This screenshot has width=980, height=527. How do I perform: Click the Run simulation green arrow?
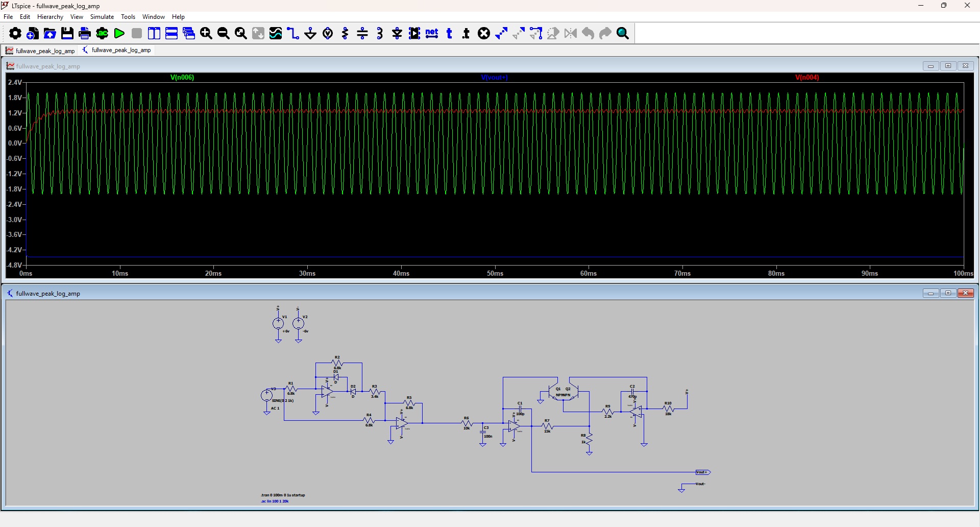[119, 34]
